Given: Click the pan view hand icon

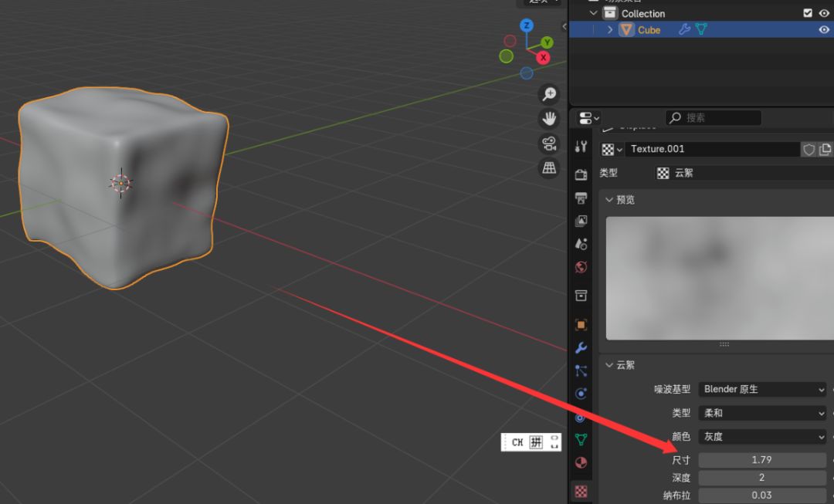Looking at the screenshot, I should [549, 119].
